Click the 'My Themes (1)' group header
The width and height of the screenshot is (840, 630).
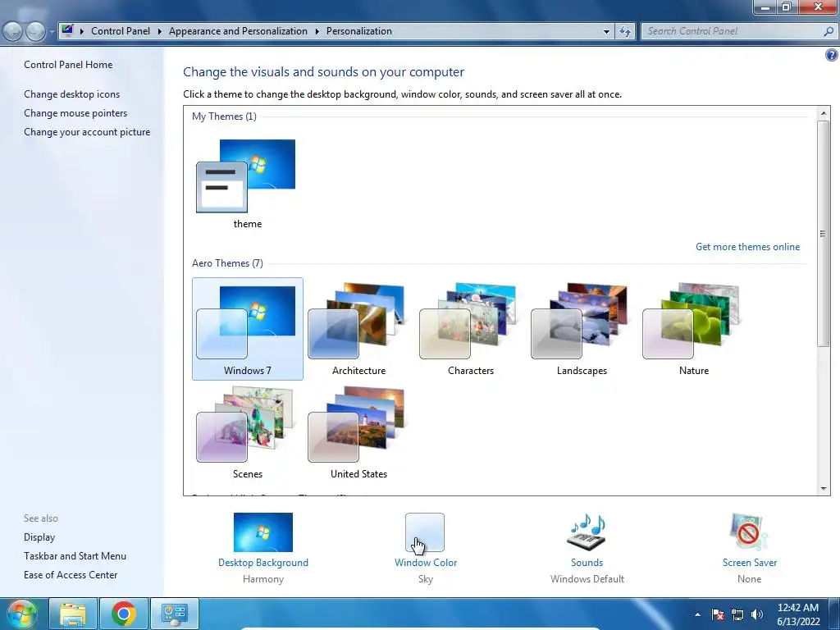224,116
